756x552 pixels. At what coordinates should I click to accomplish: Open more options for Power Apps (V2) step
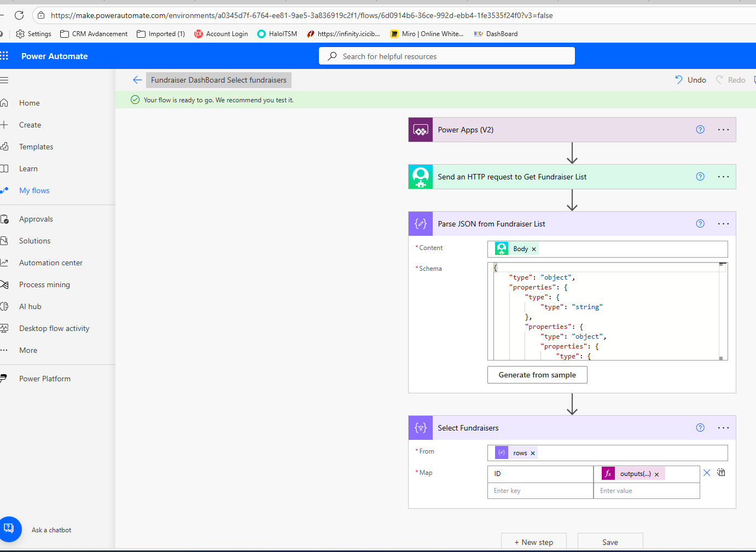[x=723, y=130]
